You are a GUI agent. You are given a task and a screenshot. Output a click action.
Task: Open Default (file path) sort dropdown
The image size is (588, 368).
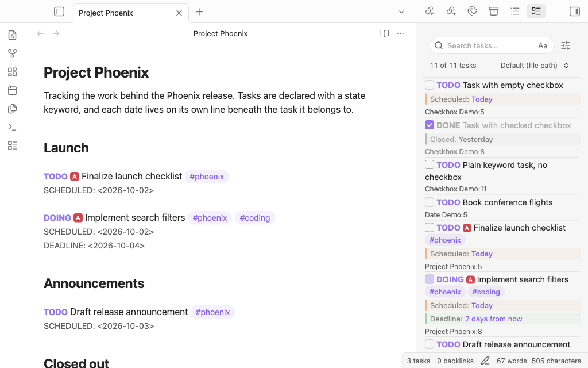[x=535, y=66]
